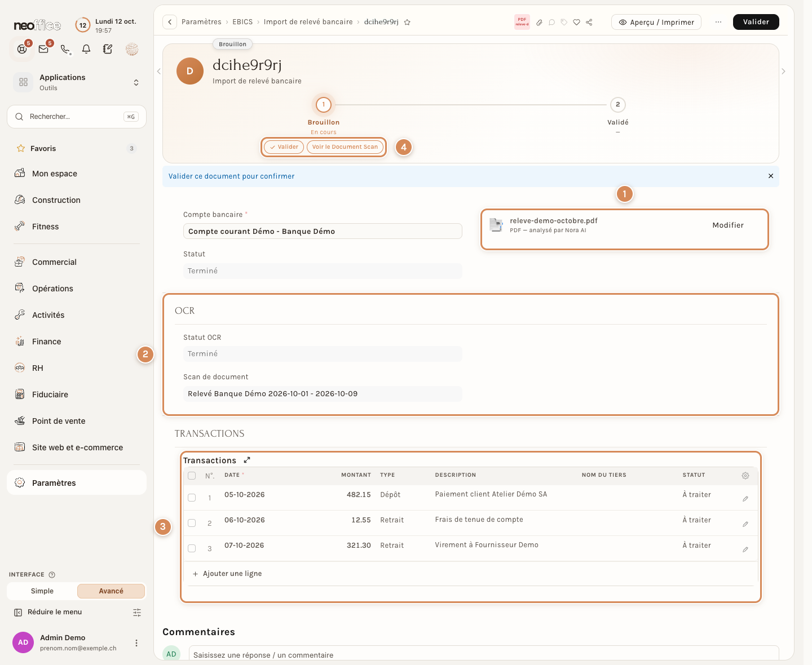Viewport: 812px width, 665px height.
Task: Expand the Applications Outils switcher
Action: click(x=136, y=82)
